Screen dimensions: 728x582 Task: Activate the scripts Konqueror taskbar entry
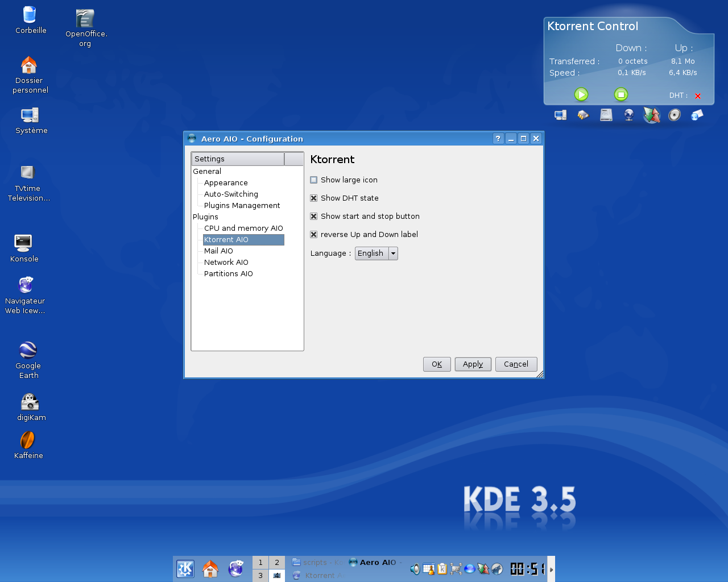click(x=317, y=562)
